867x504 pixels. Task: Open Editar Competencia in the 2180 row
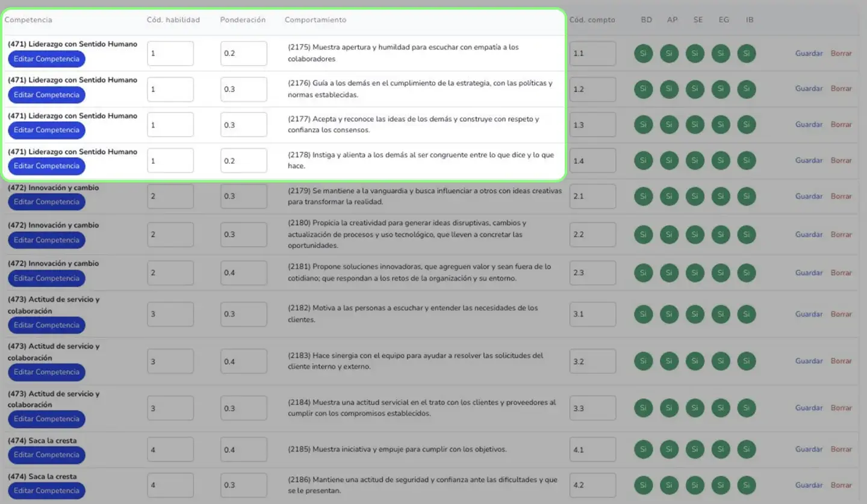click(46, 240)
